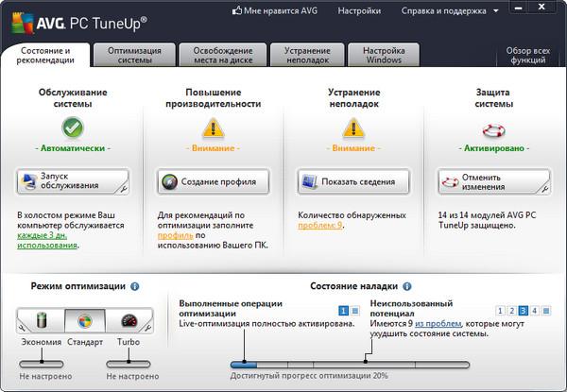Click info icon next to Режим оптимизации
The height and width of the screenshot is (392, 567).
134,286
